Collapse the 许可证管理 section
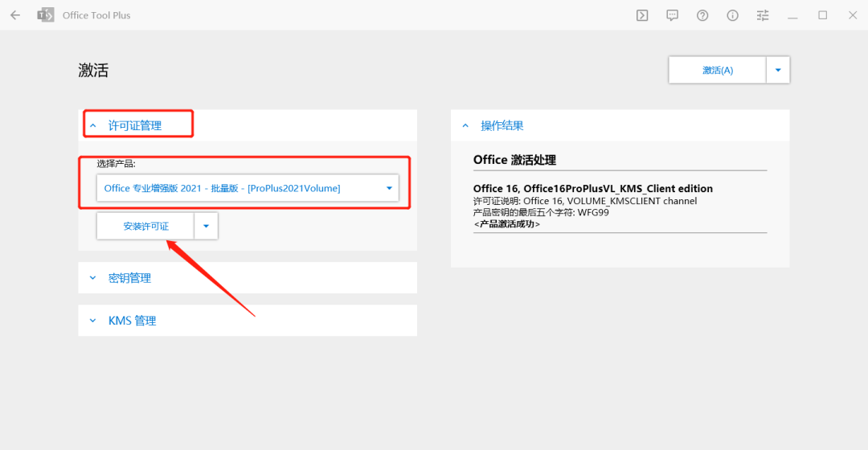Viewport: 868px width, 450px height. [248, 125]
